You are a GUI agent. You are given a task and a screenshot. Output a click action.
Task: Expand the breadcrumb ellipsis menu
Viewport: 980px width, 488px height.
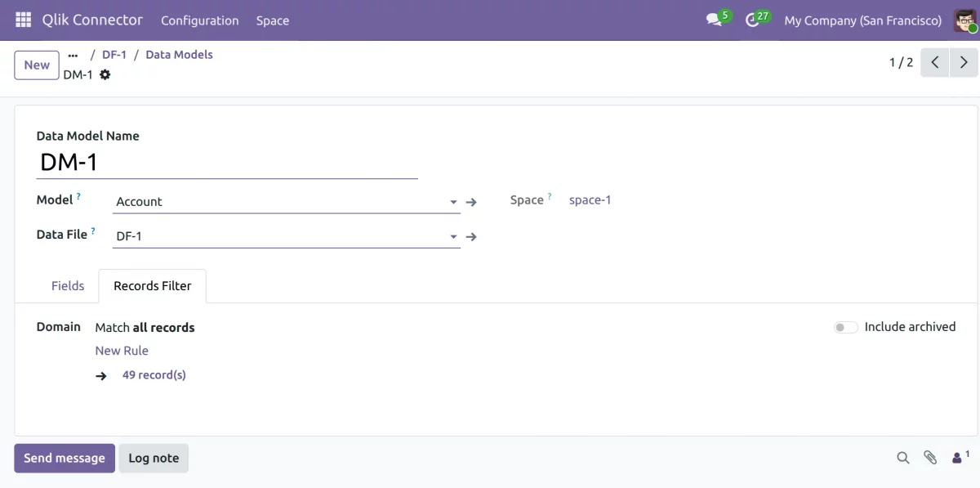click(73, 55)
